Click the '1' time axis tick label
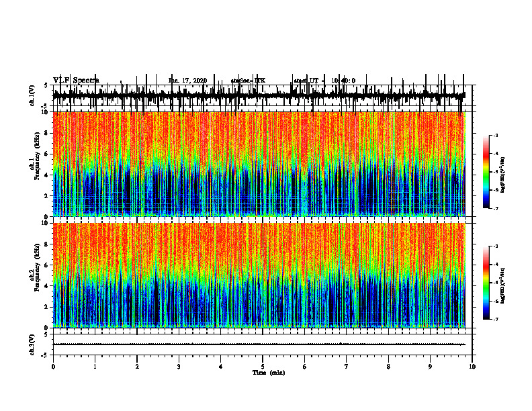The image size is (532, 411). (95, 367)
